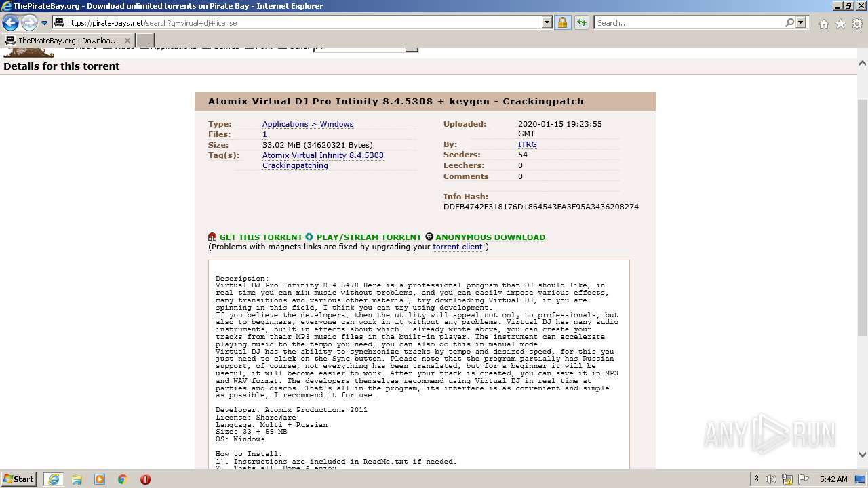Open the Atomix Virtual Infinity 8.4.5308 tag
868x488 pixels.
point(323,155)
